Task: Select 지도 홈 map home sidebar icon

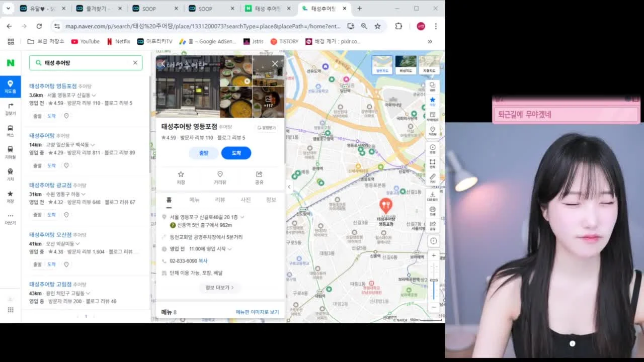Action: pos(10,86)
